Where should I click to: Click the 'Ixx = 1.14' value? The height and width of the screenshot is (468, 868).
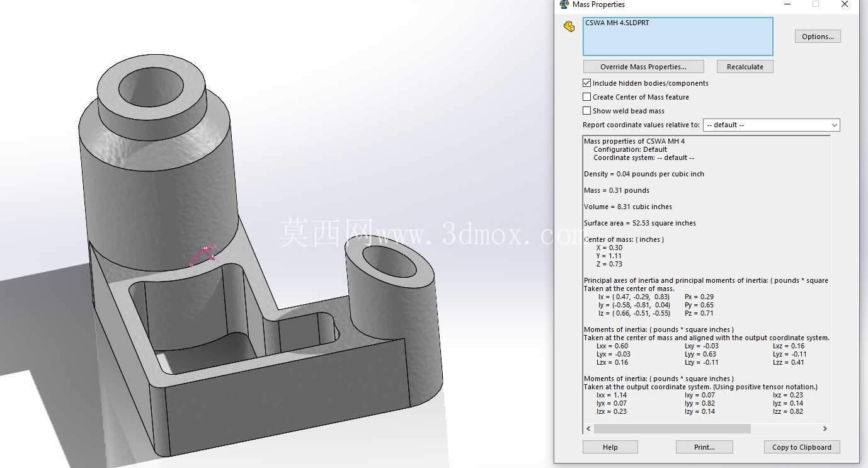point(611,395)
